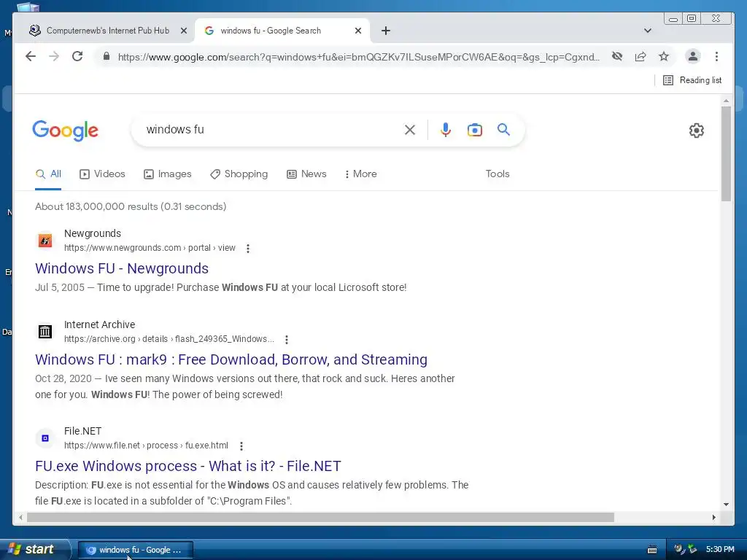Clear the search box text

[410, 130]
